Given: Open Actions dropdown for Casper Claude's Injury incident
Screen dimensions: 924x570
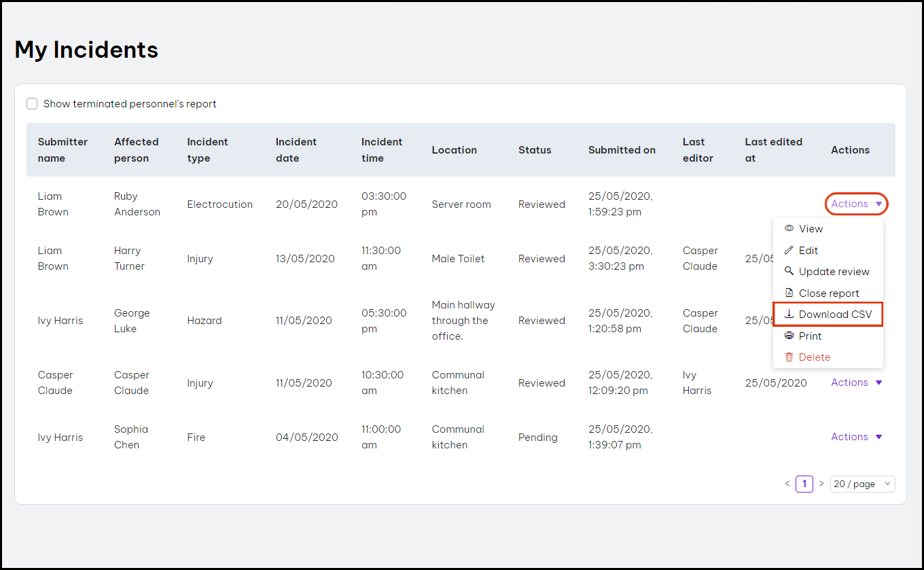Looking at the screenshot, I should pyautogui.click(x=856, y=382).
